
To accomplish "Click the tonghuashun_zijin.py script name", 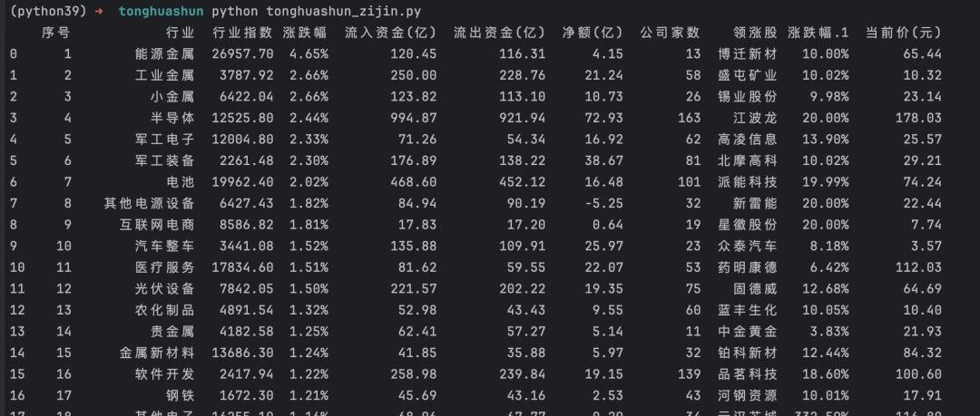I will click(343, 12).
